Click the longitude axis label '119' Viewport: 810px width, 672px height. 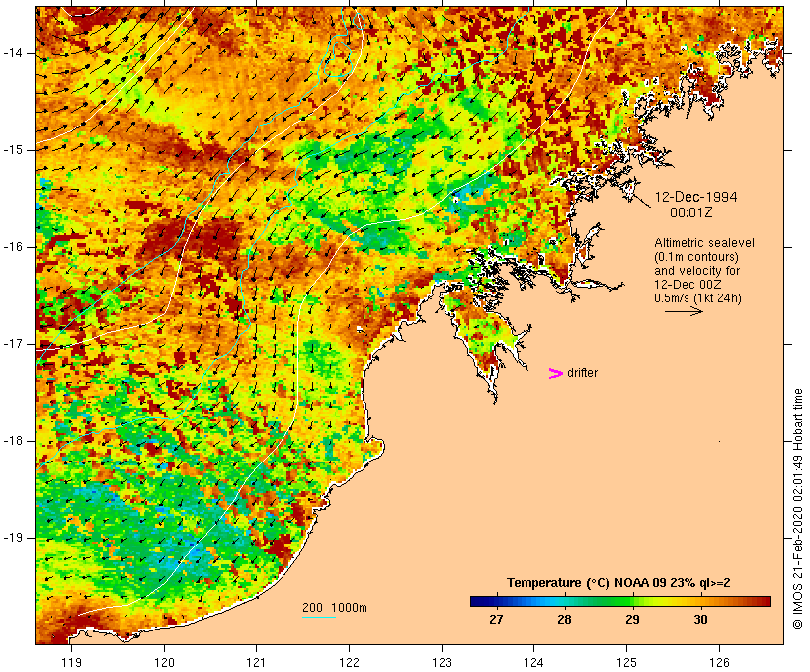pos(71,663)
